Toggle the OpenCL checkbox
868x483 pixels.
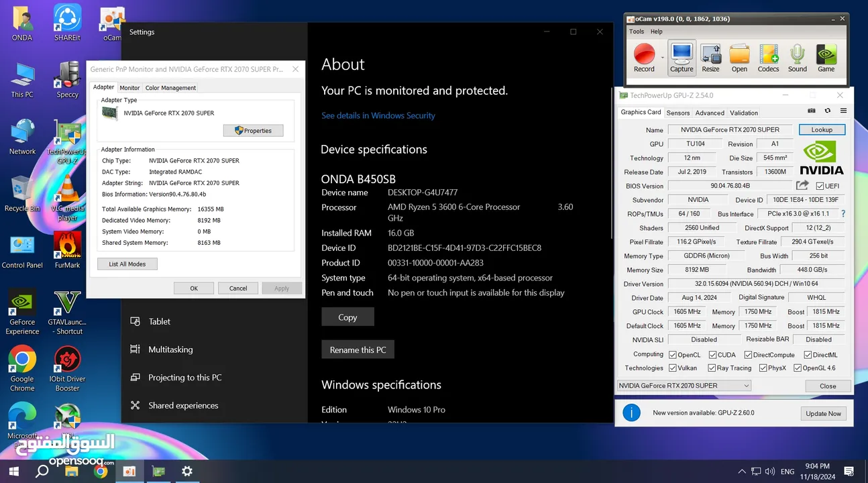pos(672,354)
